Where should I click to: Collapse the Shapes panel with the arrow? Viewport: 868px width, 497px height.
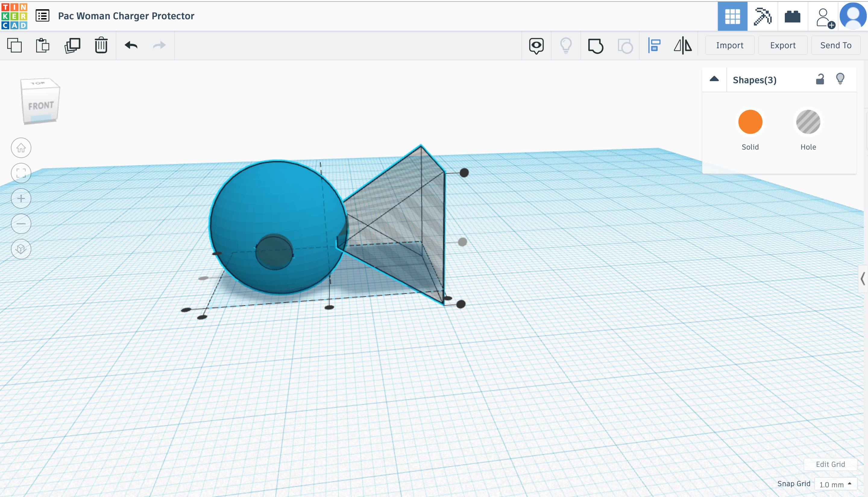[714, 79]
